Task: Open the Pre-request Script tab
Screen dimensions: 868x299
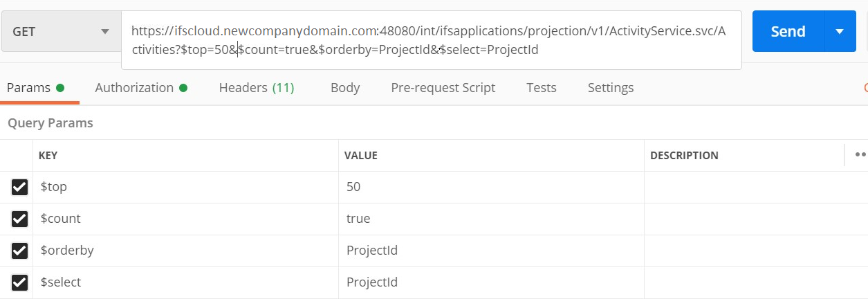Action: tap(443, 88)
